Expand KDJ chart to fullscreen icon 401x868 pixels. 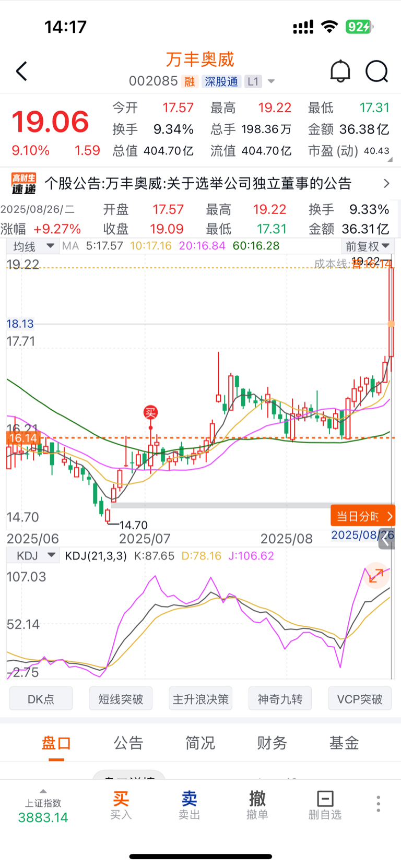[x=376, y=575]
